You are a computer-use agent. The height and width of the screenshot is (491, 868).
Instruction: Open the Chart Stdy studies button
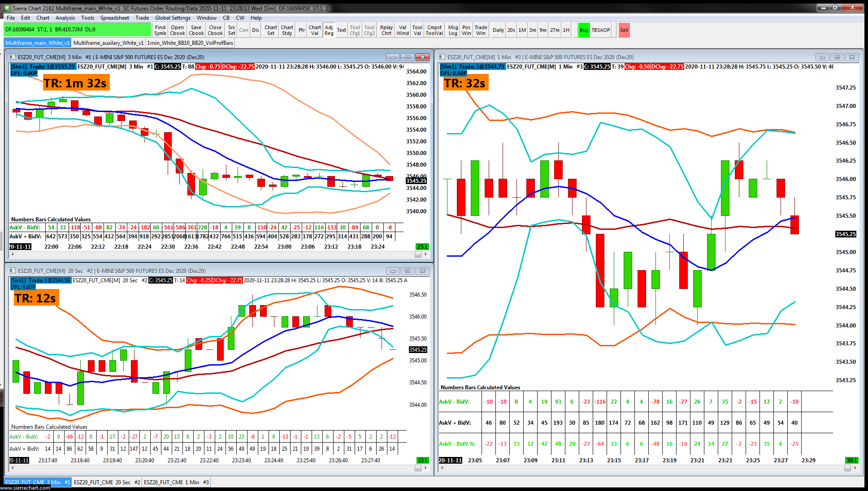(x=287, y=30)
